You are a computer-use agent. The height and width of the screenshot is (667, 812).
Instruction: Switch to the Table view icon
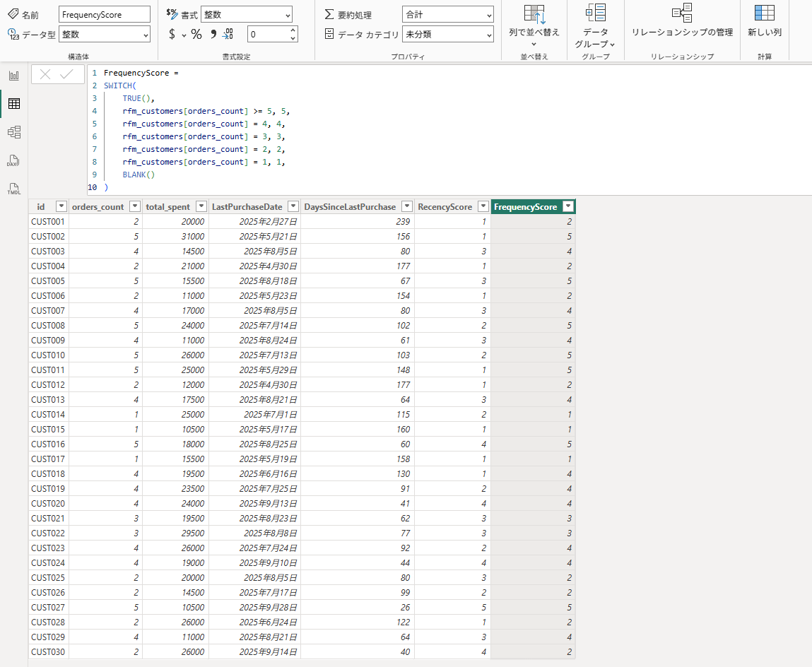(x=13, y=104)
